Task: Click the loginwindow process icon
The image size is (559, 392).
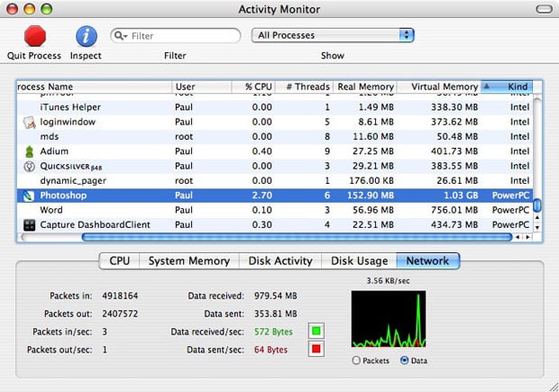Action: click(x=29, y=123)
